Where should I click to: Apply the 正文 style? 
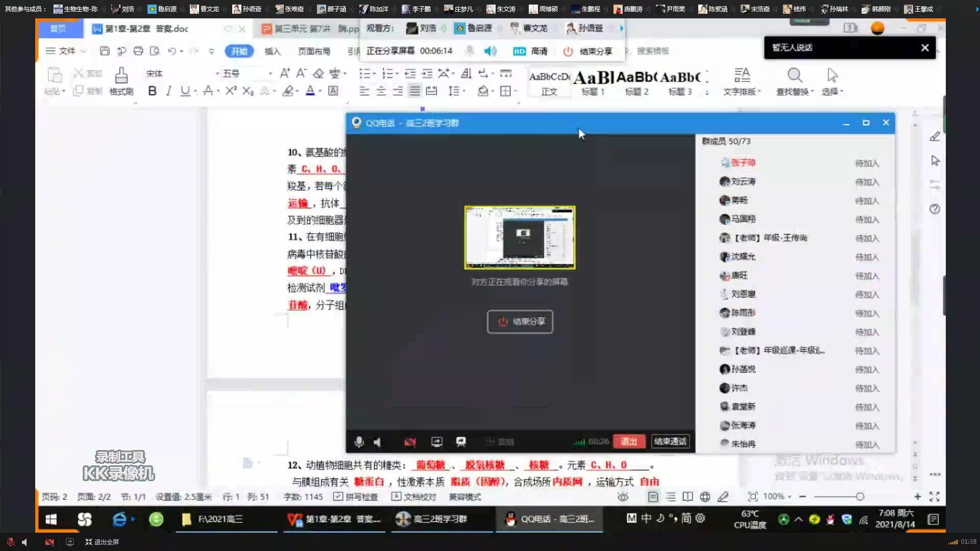coord(549,83)
